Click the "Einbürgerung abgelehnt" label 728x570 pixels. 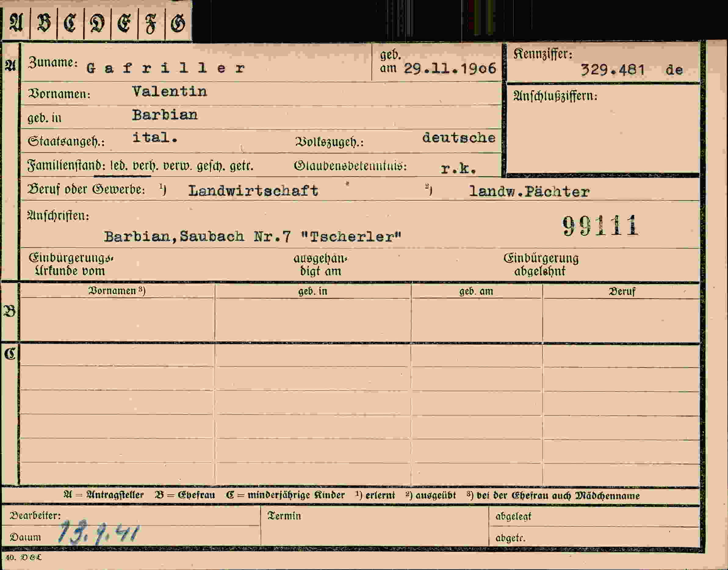tap(541, 264)
